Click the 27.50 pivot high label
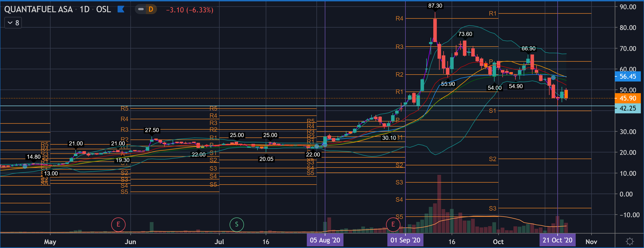The width and height of the screenshot is (644, 248). [x=152, y=130]
